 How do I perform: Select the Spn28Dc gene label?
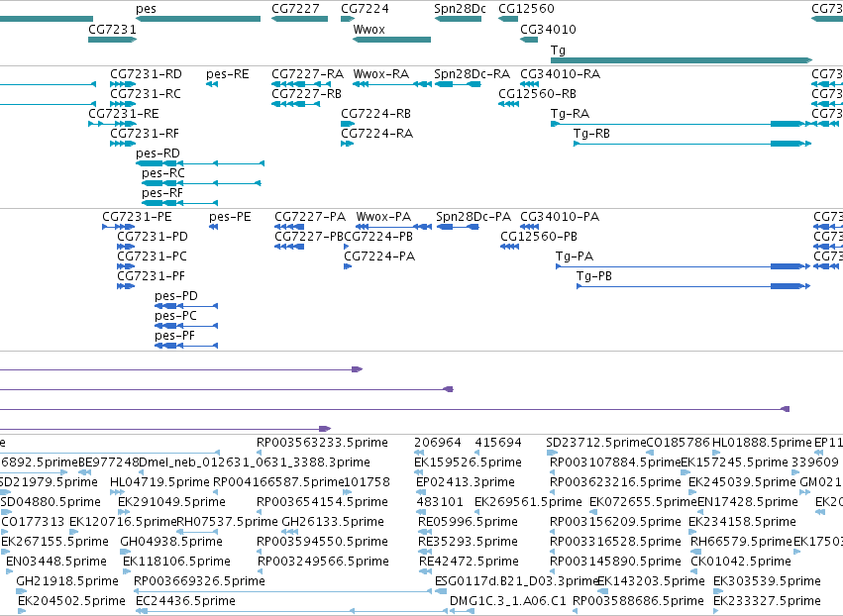tap(460, 9)
